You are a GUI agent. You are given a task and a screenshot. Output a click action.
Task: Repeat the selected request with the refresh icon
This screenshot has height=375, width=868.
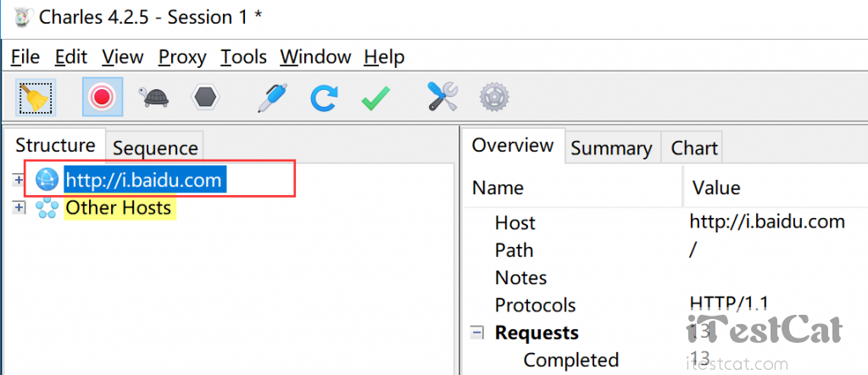tap(323, 98)
